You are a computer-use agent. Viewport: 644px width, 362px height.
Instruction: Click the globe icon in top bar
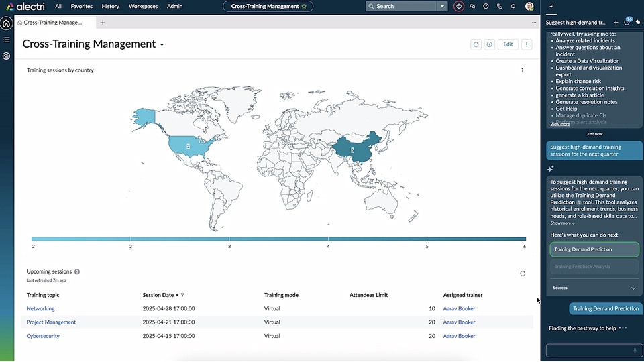459,6
